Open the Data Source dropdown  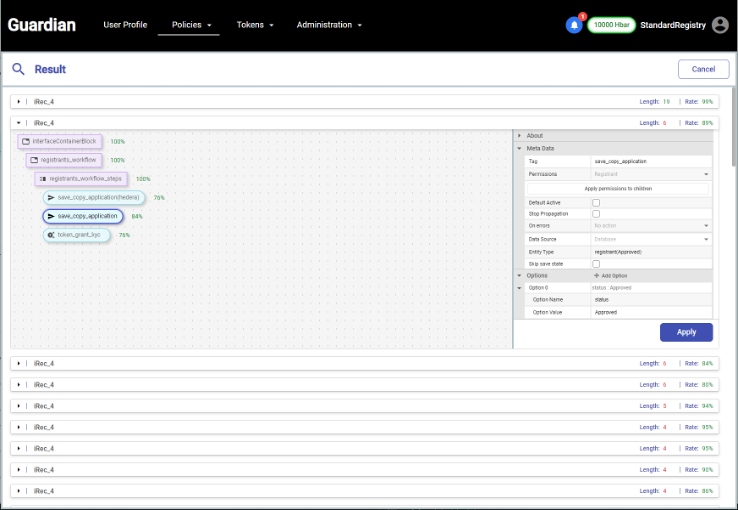[x=650, y=239]
